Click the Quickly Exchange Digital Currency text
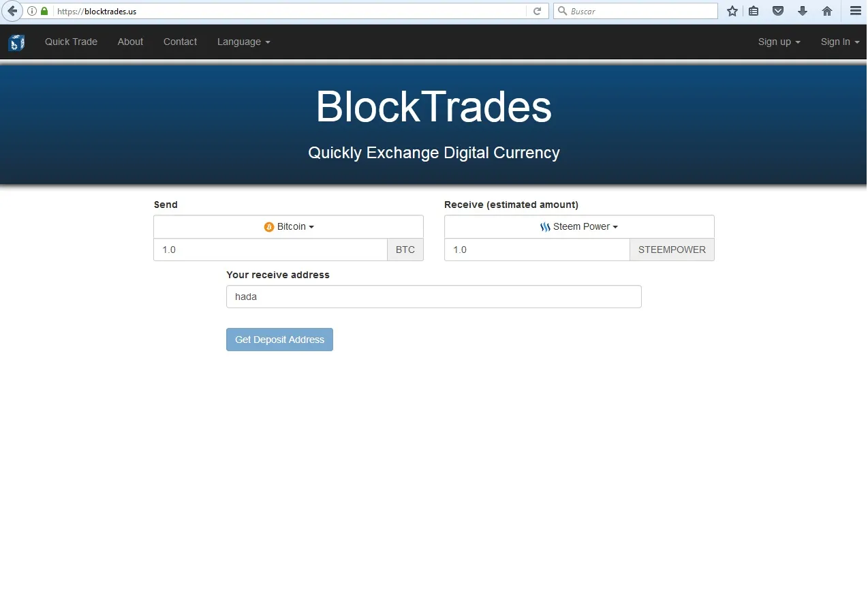 coord(434,153)
